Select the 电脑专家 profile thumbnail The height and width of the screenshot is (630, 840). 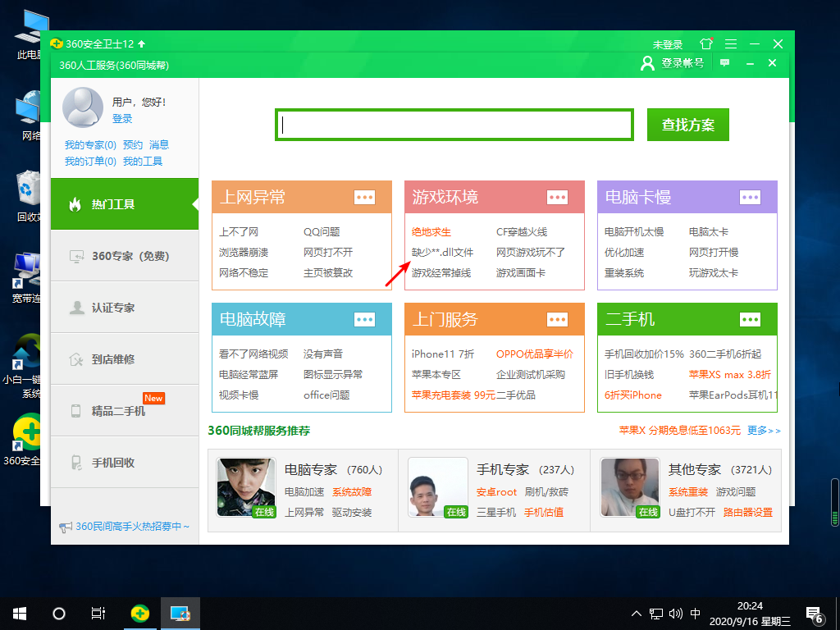pyautogui.click(x=244, y=486)
